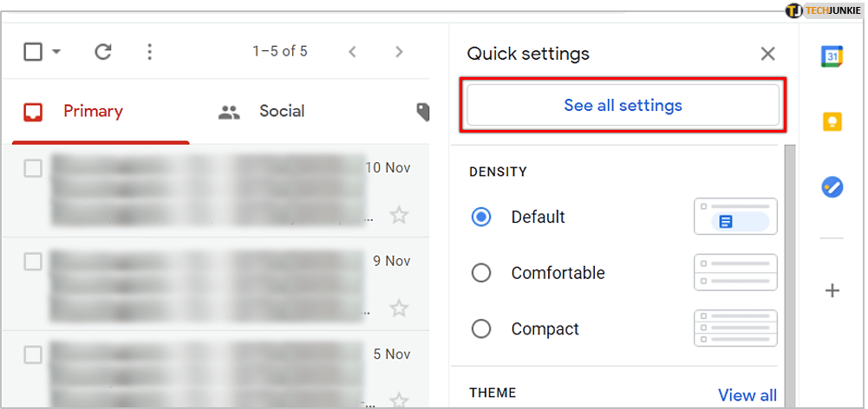The image size is (868, 409).
Task: Click the View all themes link
Action: (x=747, y=395)
